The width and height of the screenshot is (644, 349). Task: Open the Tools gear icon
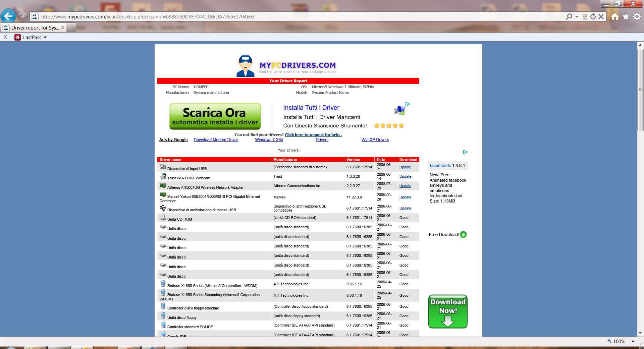[x=637, y=16]
